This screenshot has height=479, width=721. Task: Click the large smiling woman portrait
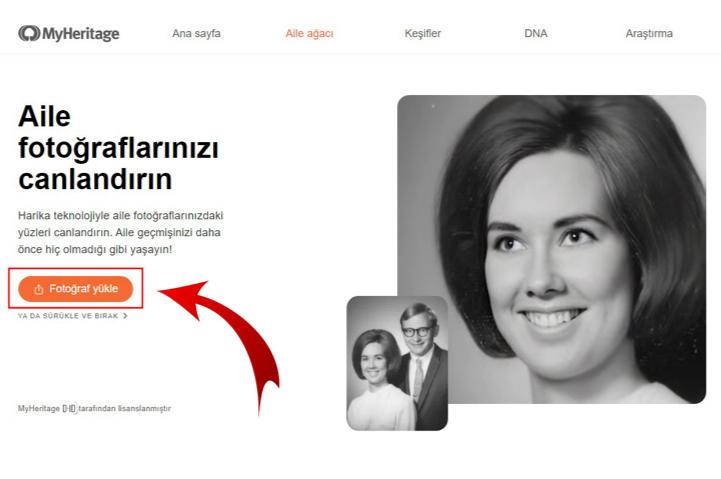(551, 249)
